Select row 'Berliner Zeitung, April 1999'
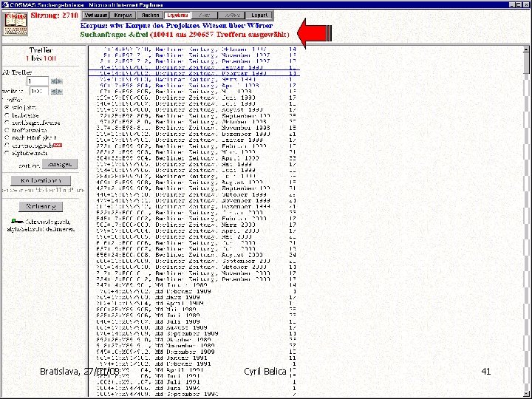 (x=196, y=158)
